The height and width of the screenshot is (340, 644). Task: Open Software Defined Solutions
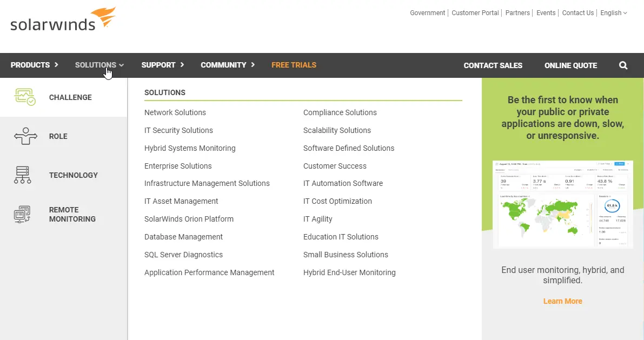pos(349,148)
